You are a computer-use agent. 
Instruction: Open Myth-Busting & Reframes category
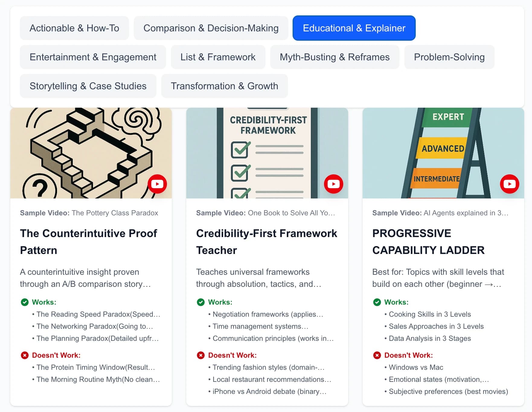(335, 57)
